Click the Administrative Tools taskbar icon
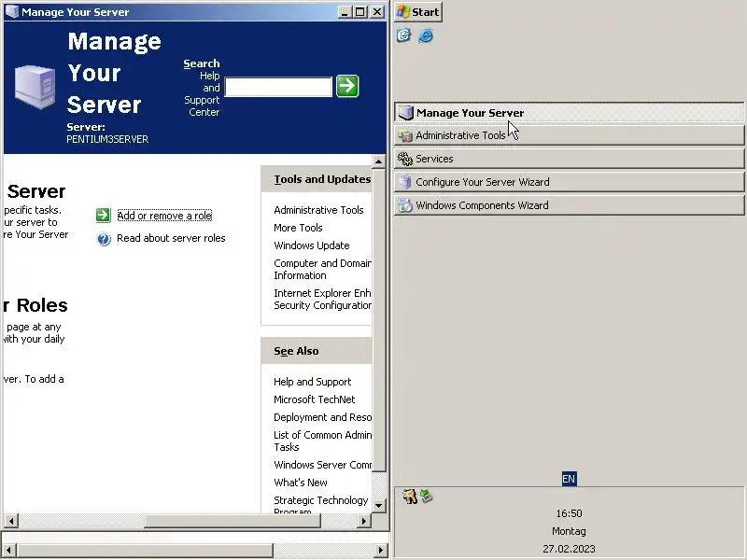747x560 pixels. tap(405, 135)
